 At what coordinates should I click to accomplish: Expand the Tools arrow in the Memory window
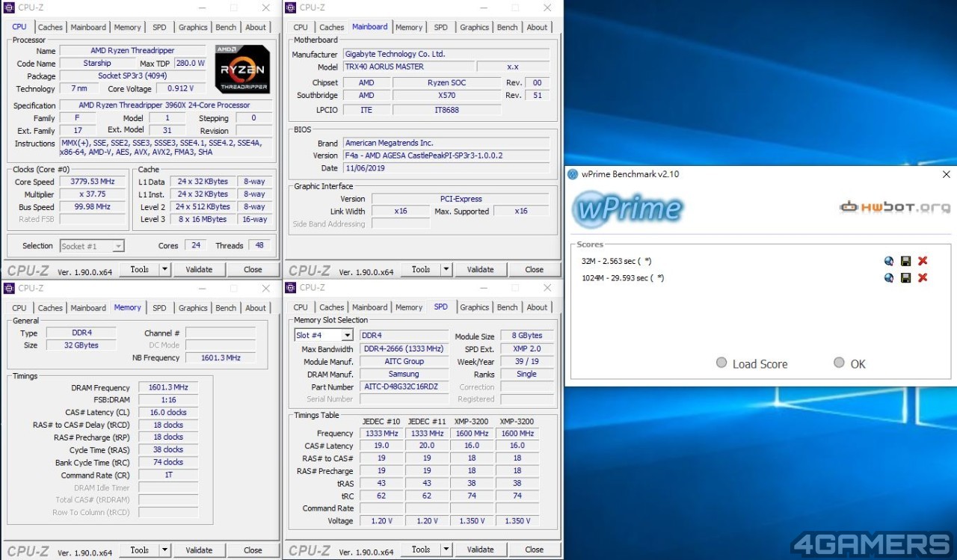click(164, 550)
